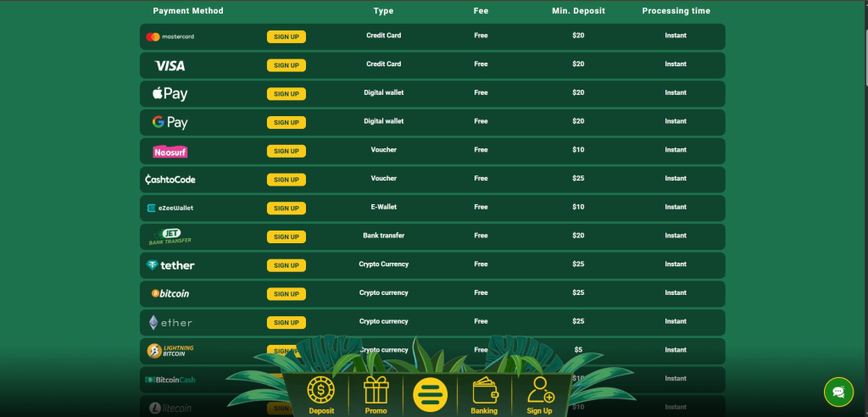
Task: Click the bitcoin logo
Action: pos(170,293)
